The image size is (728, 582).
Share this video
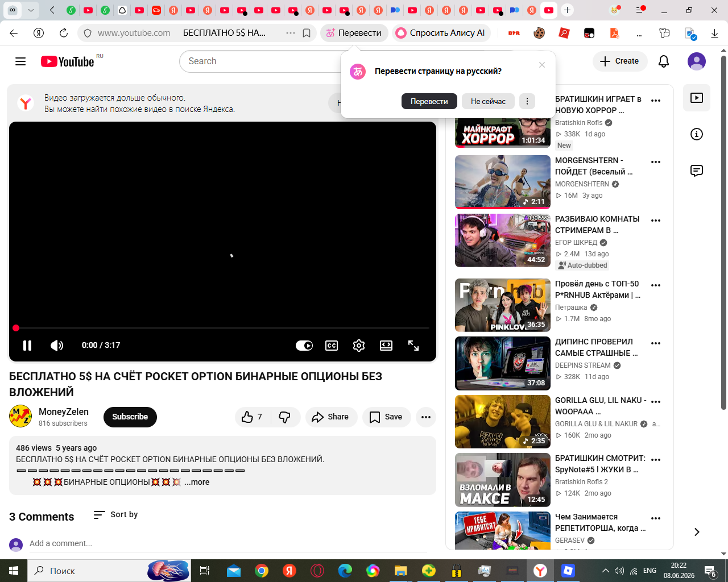coord(331,417)
